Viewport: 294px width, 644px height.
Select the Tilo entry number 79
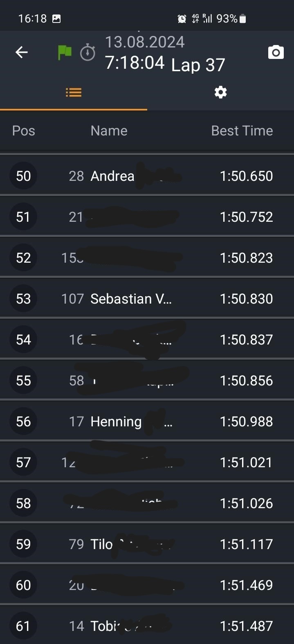101,544
